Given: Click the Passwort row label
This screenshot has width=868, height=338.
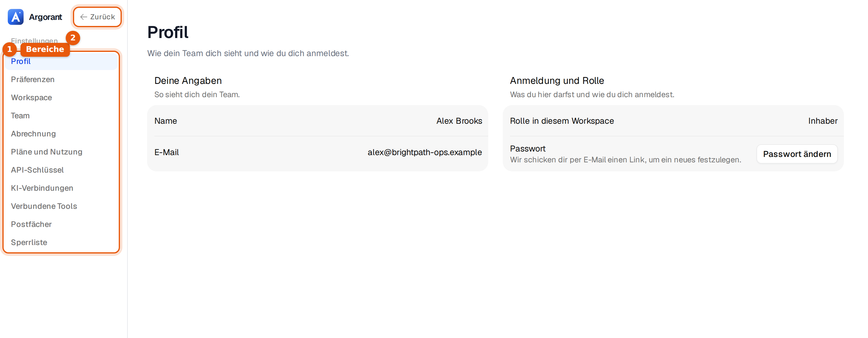Looking at the screenshot, I should pos(528,149).
